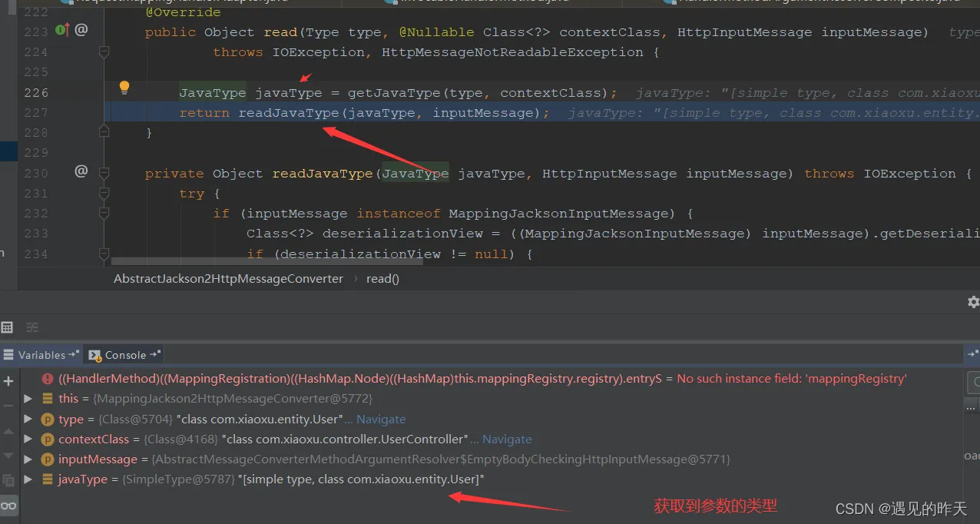Expand the 'inputMessage' variable node
The width and height of the screenshot is (980, 524).
(x=28, y=459)
